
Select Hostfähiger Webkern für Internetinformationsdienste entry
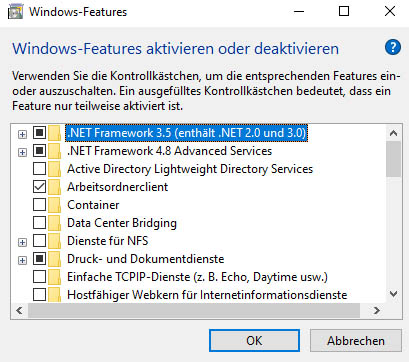207,295
